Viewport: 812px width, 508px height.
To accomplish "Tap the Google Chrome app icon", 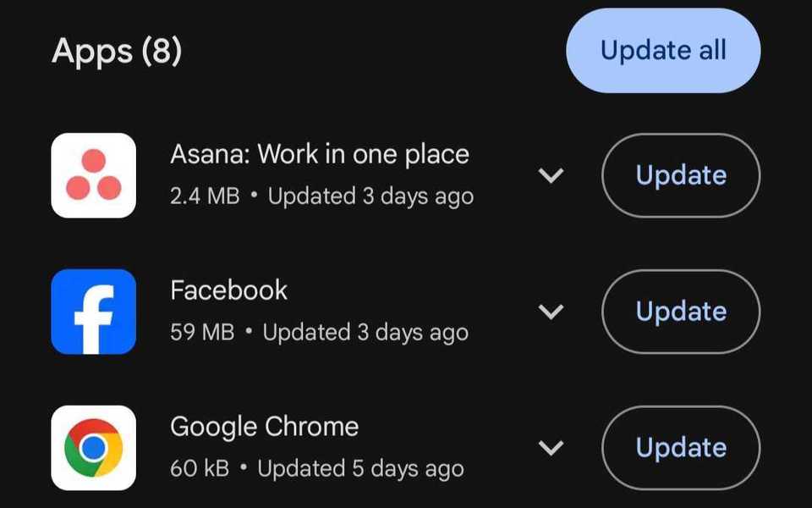I will [x=93, y=448].
